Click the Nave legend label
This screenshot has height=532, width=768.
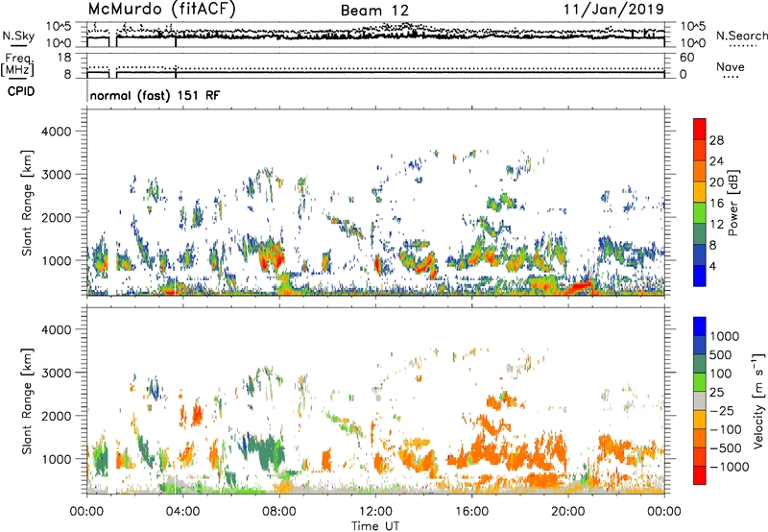coord(731,66)
